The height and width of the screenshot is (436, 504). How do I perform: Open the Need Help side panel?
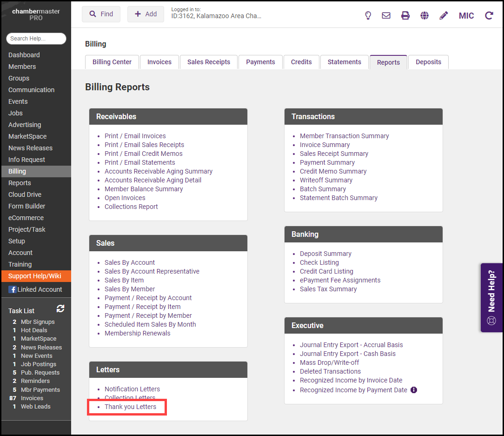(x=491, y=298)
